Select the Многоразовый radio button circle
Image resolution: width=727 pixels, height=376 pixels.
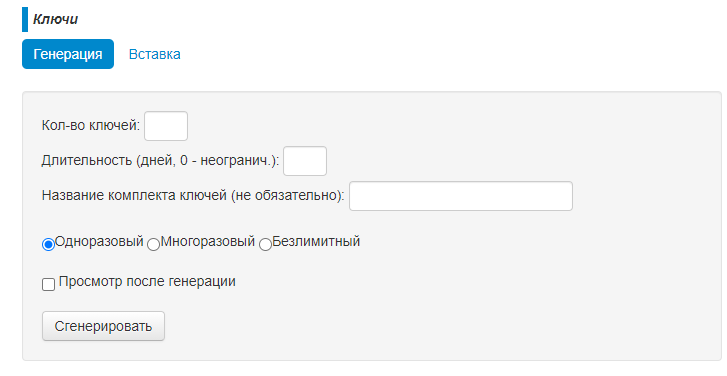click(x=153, y=244)
